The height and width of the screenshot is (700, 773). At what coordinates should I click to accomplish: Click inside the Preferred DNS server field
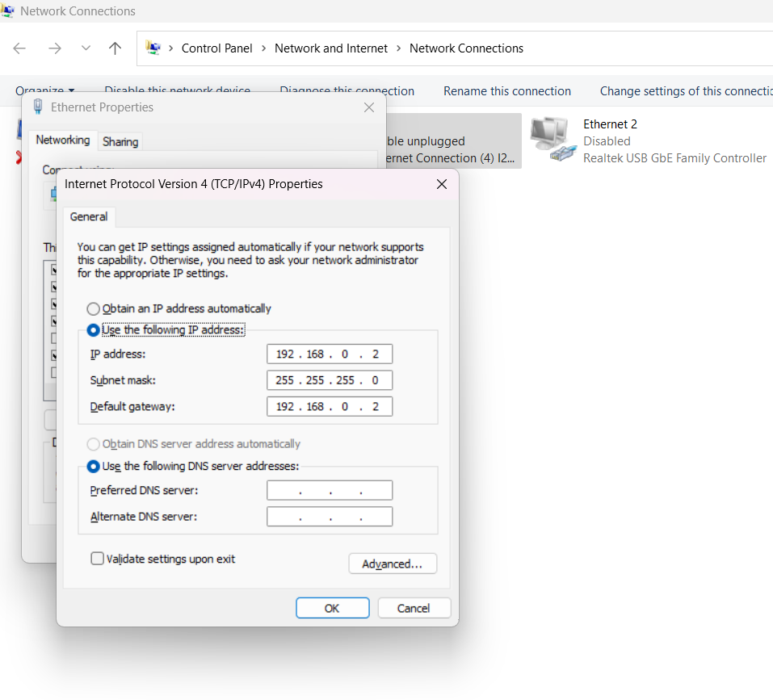(330, 490)
